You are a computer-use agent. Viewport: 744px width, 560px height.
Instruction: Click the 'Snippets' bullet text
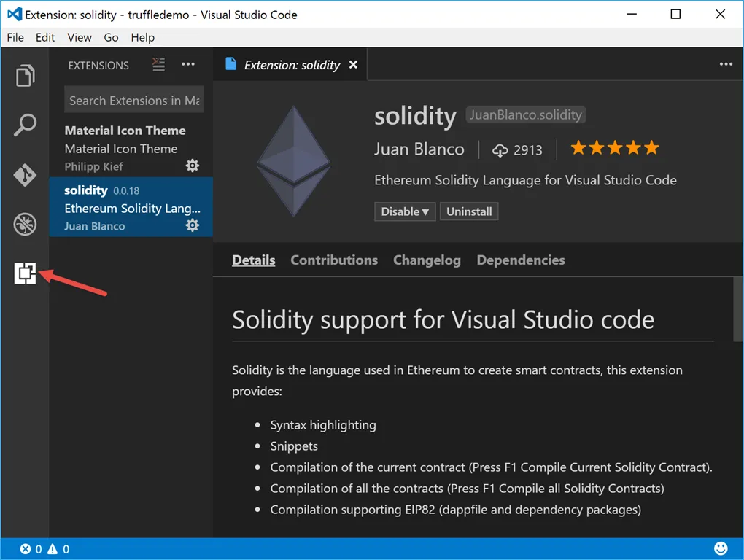click(294, 446)
